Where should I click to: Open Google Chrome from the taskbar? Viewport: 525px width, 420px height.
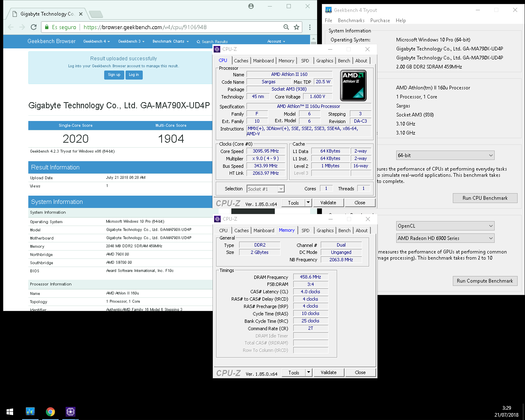point(50,412)
